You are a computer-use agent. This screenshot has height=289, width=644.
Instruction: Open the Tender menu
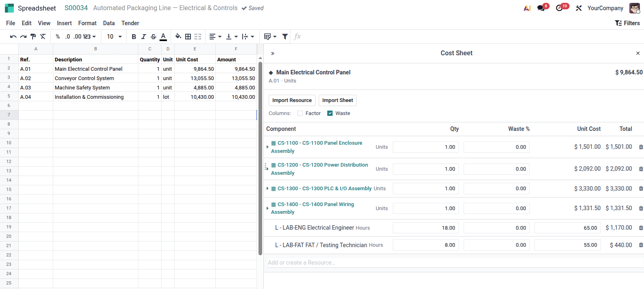click(130, 23)
